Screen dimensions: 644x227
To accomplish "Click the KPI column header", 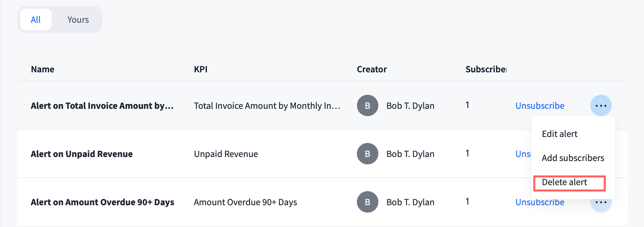I will click(201, 69).
